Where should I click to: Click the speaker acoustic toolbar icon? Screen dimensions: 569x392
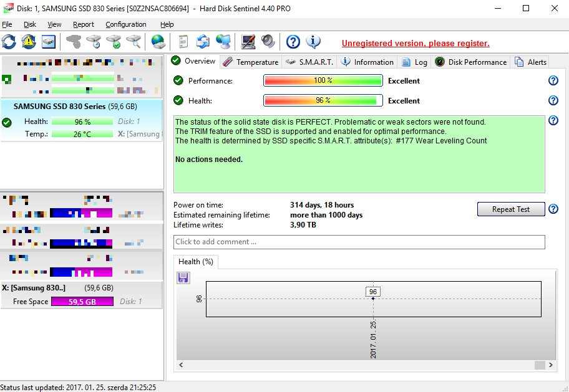click(x=268, y=42)
